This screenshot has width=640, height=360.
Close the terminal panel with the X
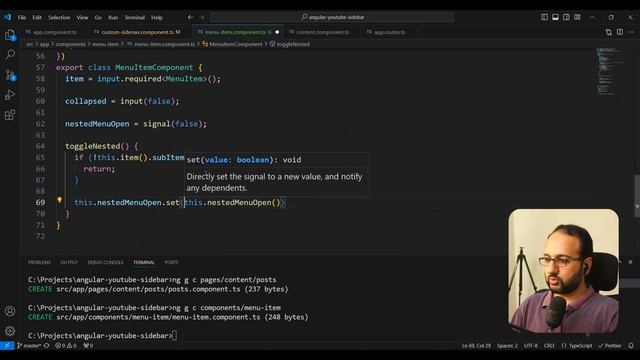pos(631,262)
